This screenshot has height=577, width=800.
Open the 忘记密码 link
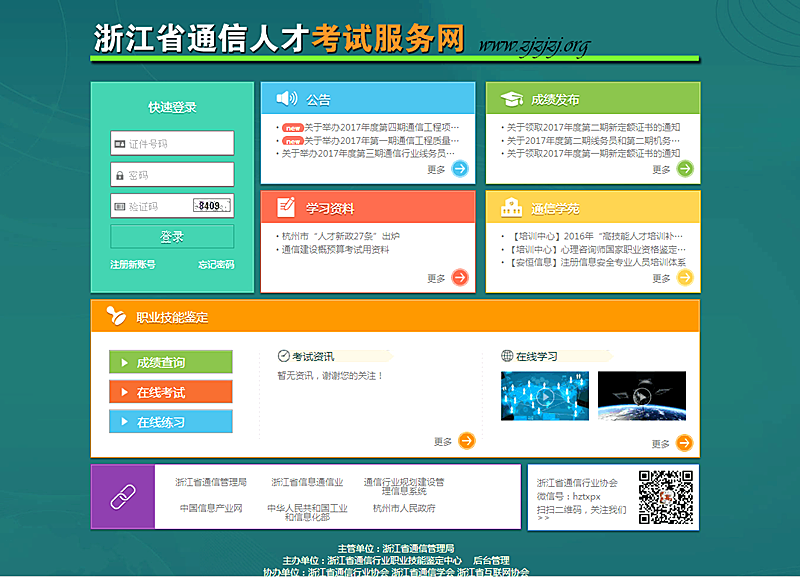[215, 265]
